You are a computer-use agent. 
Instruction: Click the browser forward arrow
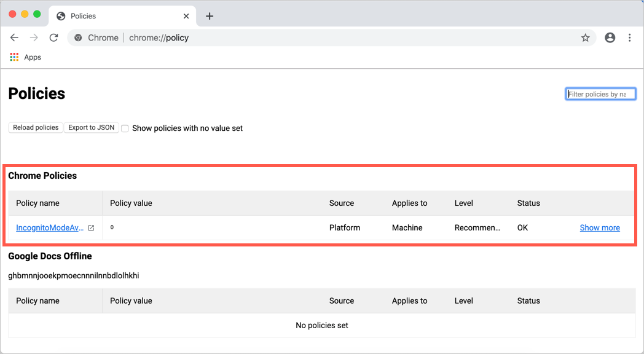[x=34, y=37]
